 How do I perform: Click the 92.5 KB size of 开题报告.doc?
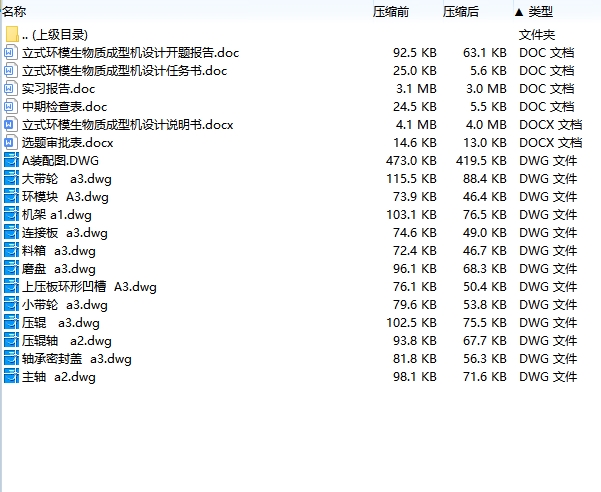pyautogui.click(x=415, y=52)
